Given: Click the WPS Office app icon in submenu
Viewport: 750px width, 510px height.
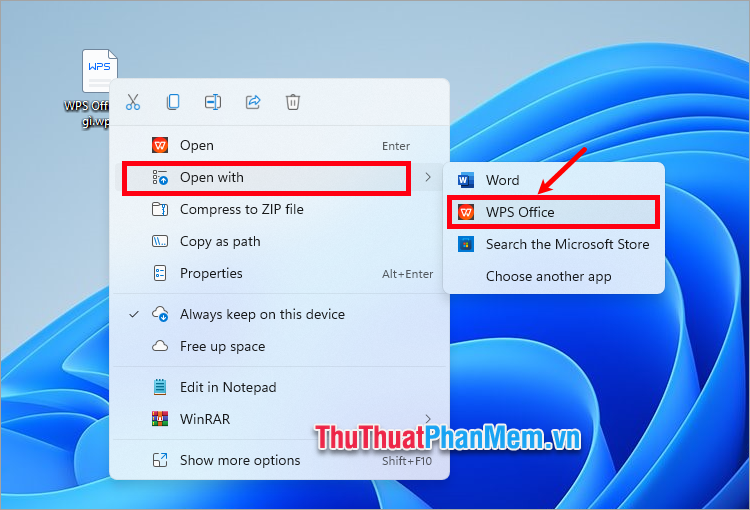Looking at the screenshot, I should (465, 212).
